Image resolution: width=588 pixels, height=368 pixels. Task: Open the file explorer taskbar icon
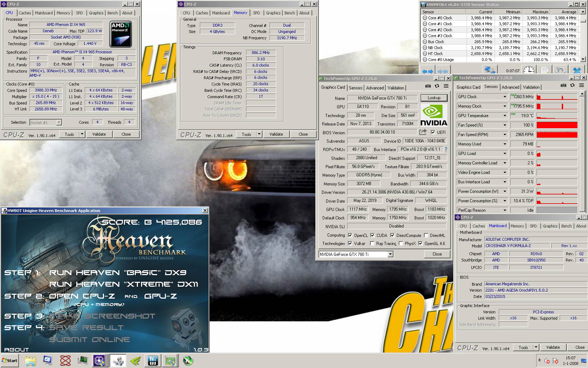pos(30,361)
